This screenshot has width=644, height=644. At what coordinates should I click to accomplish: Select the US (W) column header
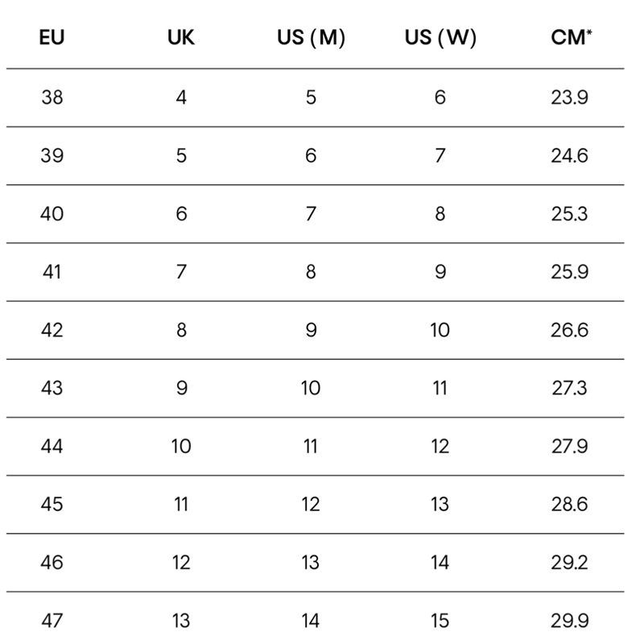tap(440, 38)
